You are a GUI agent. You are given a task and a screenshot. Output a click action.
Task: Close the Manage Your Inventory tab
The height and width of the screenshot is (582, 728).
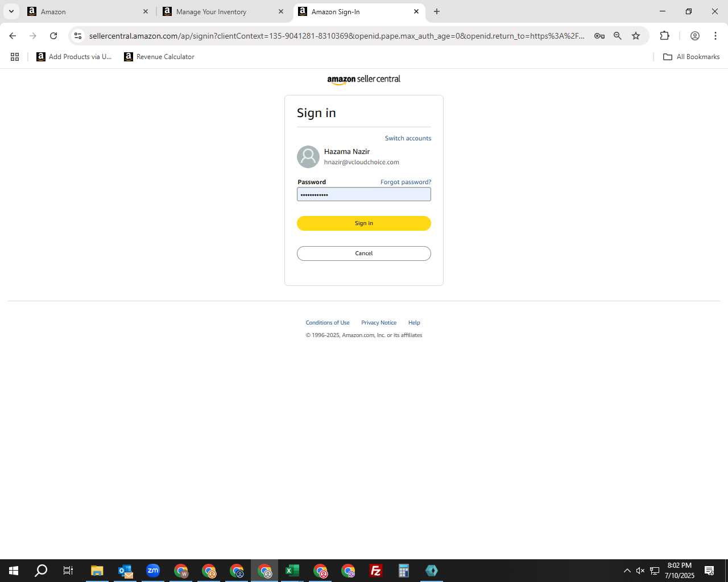click(x=280, y=11)
